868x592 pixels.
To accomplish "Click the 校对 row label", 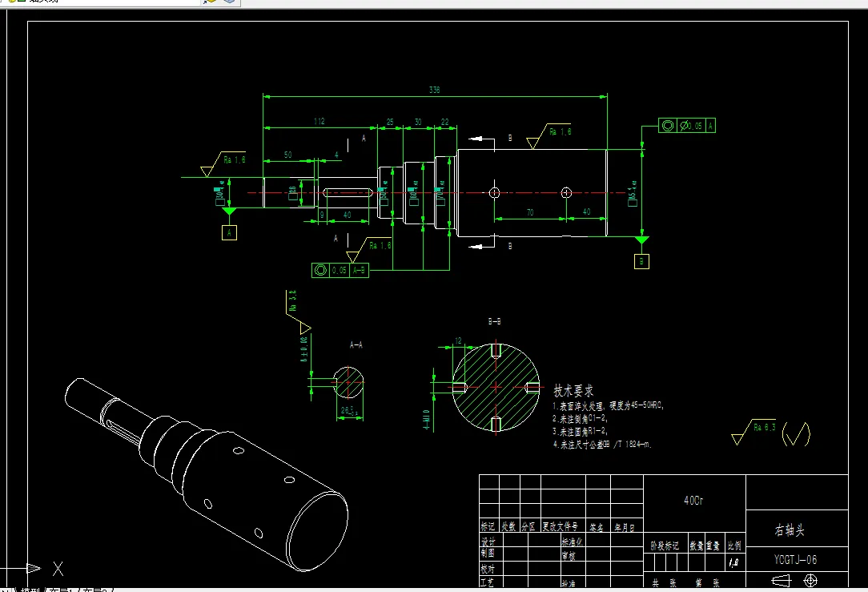I will [x=488, y=569].
